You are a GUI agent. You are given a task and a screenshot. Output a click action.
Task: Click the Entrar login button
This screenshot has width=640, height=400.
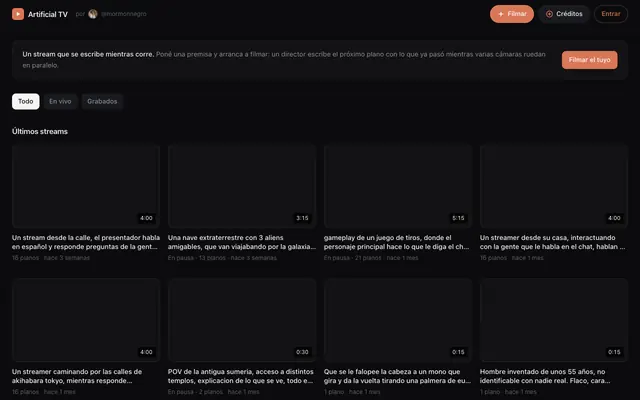pyautogui.click(x=611, y=14)
